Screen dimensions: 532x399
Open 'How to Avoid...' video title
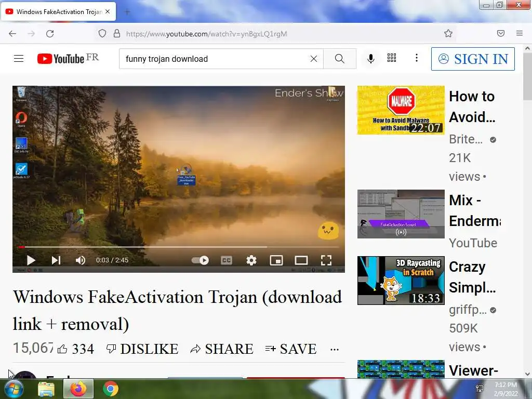[472, 107]
